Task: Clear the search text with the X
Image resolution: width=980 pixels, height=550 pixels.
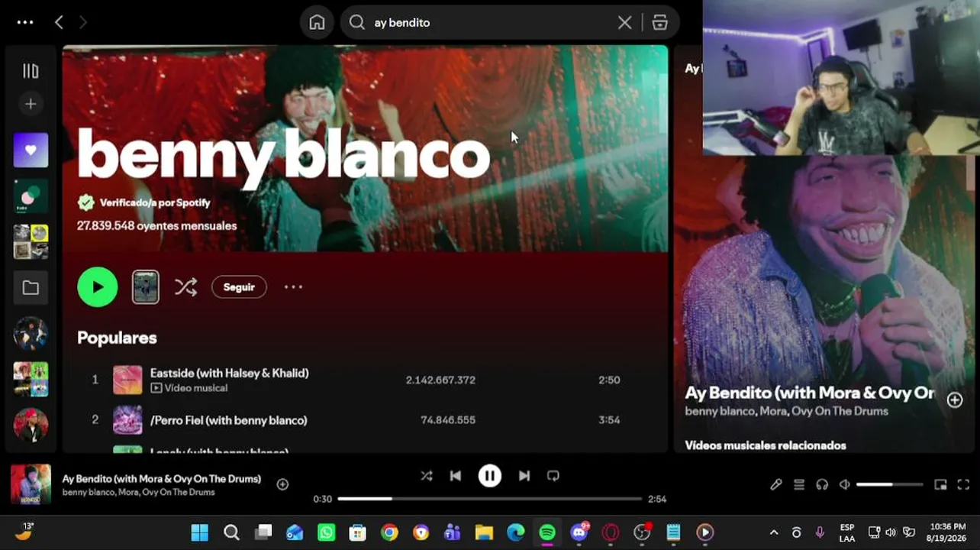Action: tap(624, 23)
